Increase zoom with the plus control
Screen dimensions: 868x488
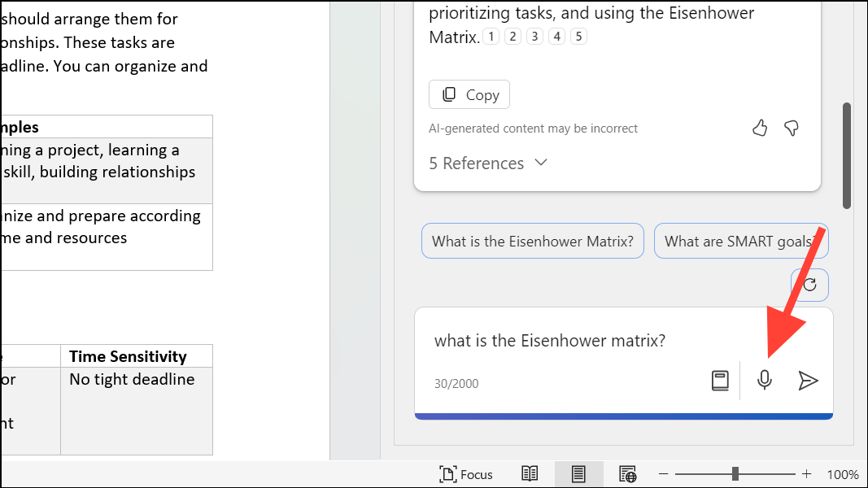806,473
